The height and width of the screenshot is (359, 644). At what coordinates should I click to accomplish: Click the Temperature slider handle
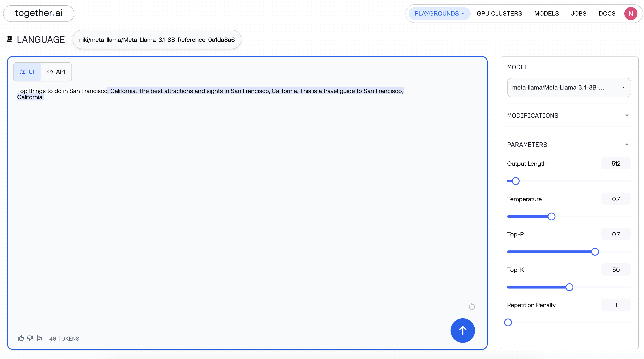552,216
